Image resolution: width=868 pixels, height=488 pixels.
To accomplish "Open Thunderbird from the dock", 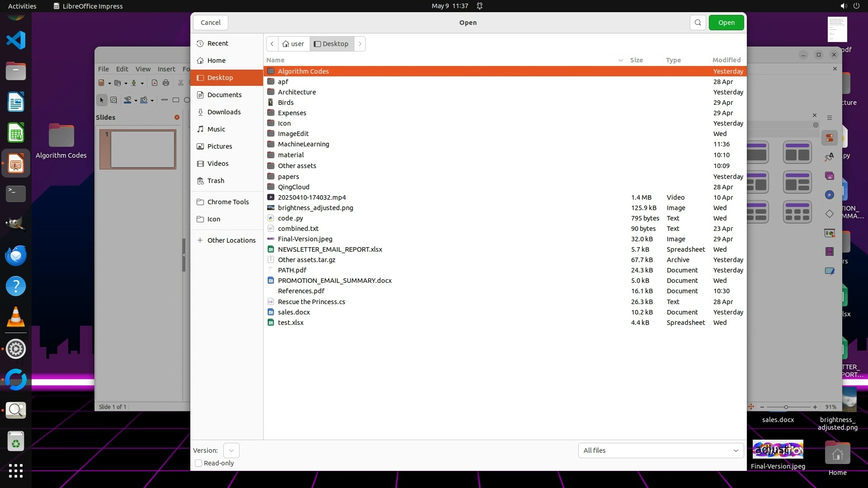I will [16, 256].
